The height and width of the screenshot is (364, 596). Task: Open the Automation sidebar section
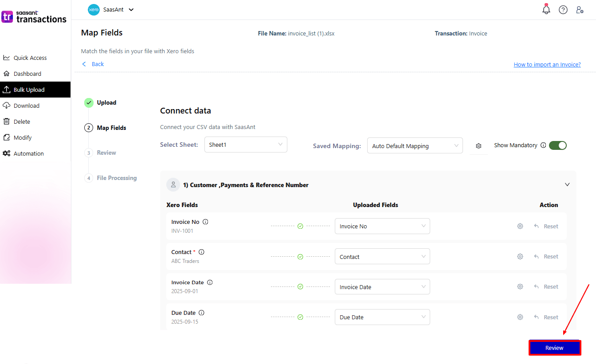pos(27,153)
